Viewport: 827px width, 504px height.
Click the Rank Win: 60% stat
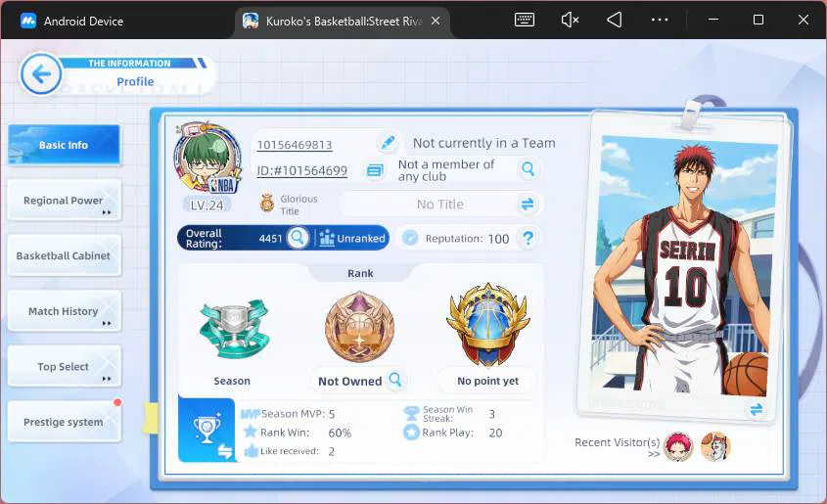point(298,433)
